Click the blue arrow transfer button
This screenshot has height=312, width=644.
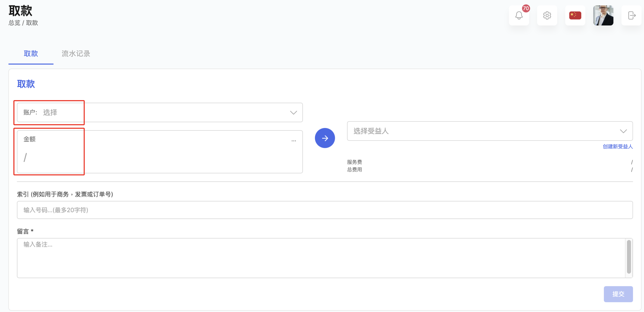coord(325,138)
